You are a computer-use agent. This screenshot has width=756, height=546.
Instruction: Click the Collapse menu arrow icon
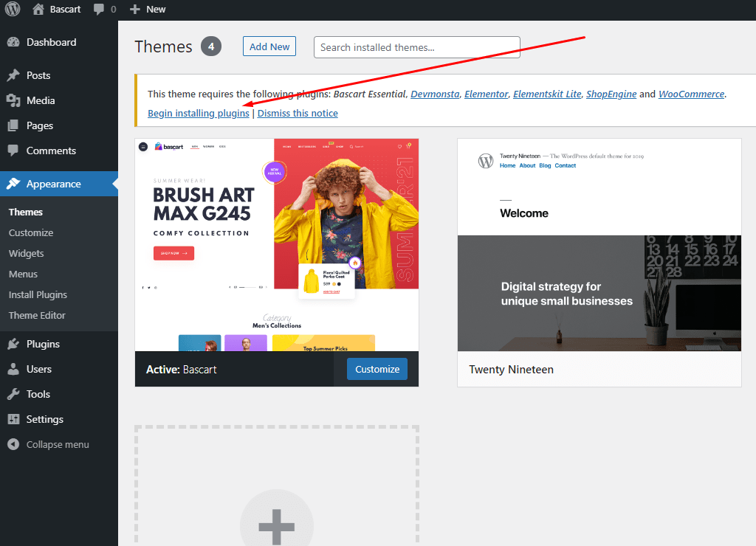point(13,444)
